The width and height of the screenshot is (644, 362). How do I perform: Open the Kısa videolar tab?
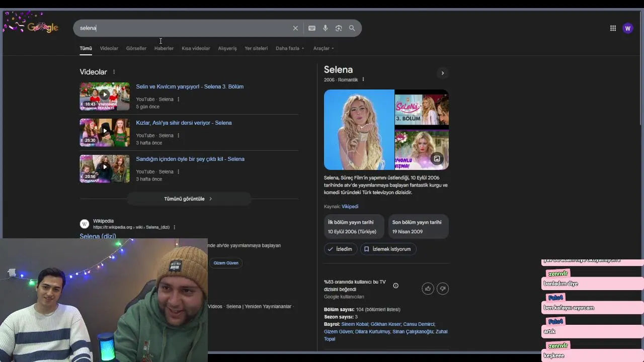(x=196, y=48)
